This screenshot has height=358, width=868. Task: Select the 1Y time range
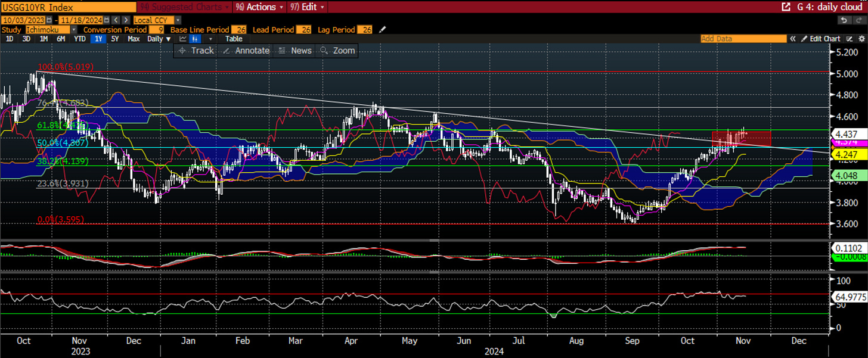(x=98, y=39)
